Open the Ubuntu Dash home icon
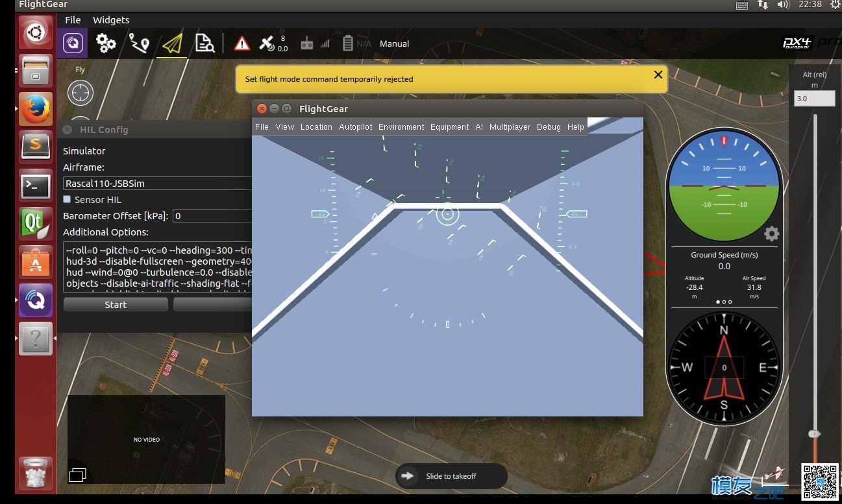The height and width of the screenshot is (504, 842). (x=36, y=32)
